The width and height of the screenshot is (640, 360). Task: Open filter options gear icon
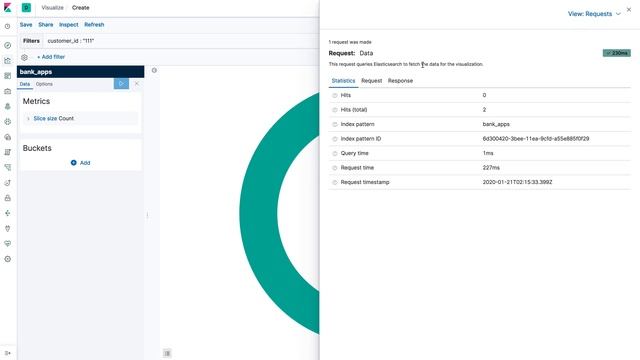tap(24, 57)
